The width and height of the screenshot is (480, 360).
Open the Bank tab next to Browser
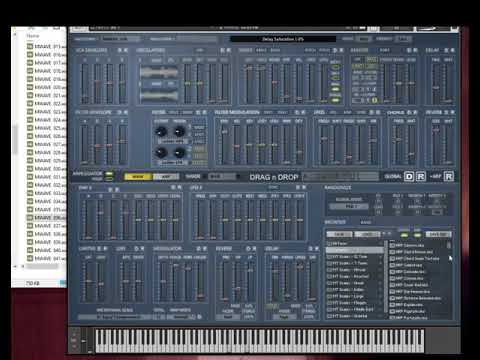tap(366, 222)
